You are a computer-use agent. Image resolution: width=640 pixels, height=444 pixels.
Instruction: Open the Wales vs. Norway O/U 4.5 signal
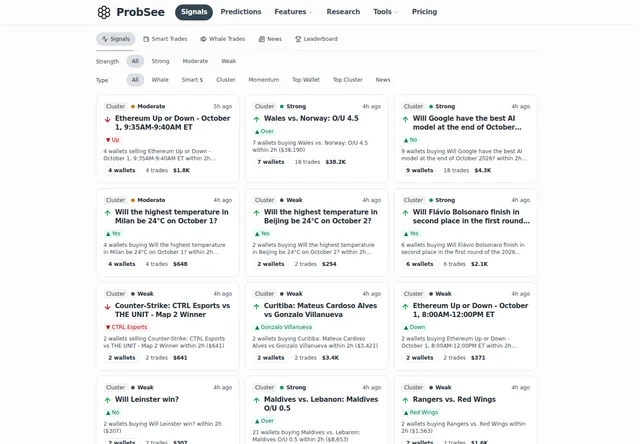tap(311, 118)
